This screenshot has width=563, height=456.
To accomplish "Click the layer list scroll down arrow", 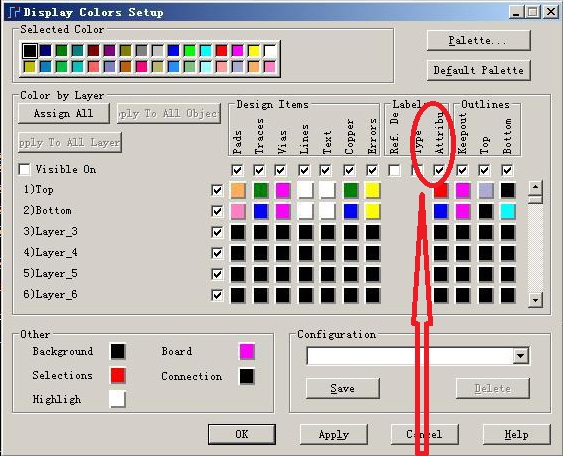I will click(x=535, y=299).
